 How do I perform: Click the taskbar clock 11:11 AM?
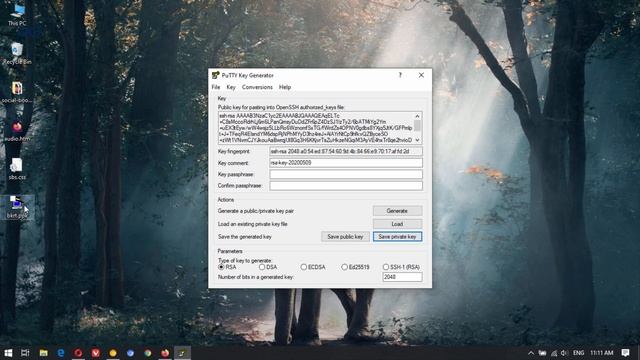601,353
